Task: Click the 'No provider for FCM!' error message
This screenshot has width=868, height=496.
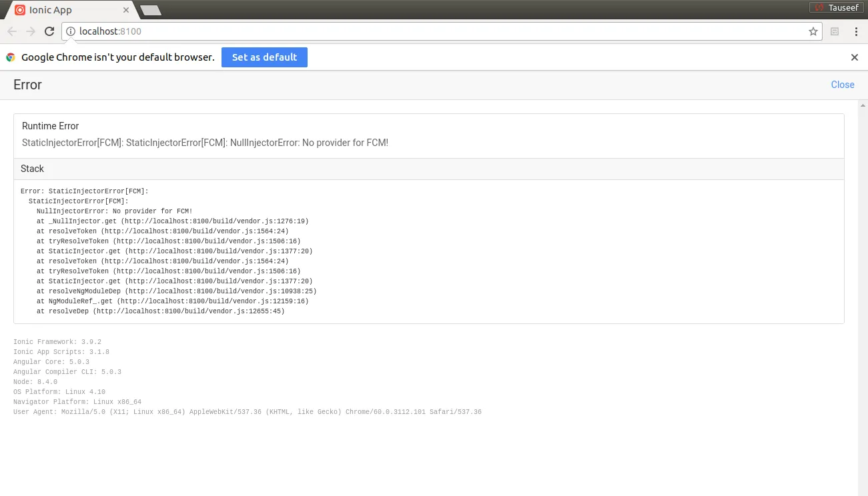Action: (x=205, y=143)
